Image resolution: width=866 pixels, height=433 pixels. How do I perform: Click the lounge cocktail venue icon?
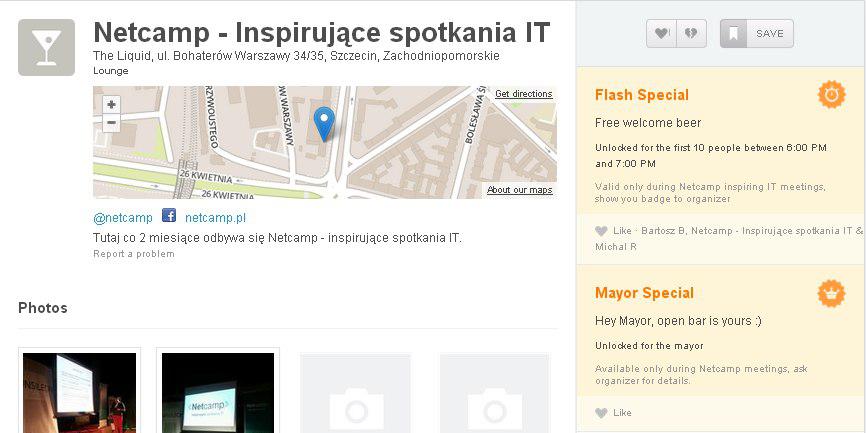pos(46,47)
